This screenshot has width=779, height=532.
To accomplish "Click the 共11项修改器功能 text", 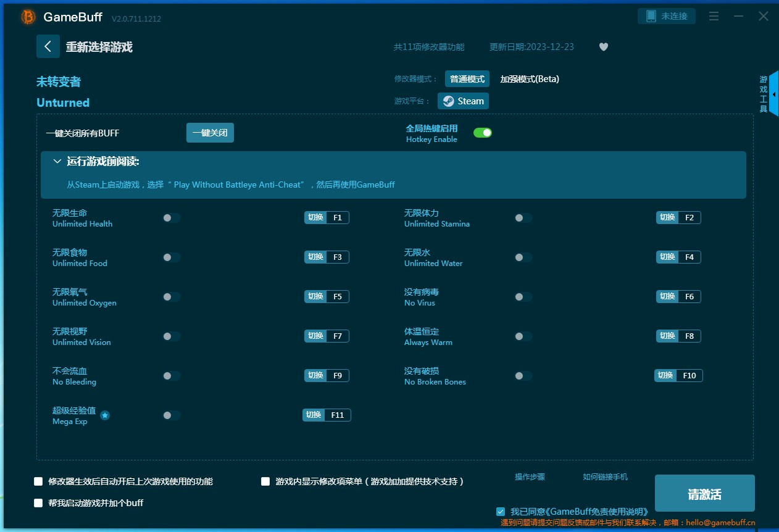I will (429, 47).
